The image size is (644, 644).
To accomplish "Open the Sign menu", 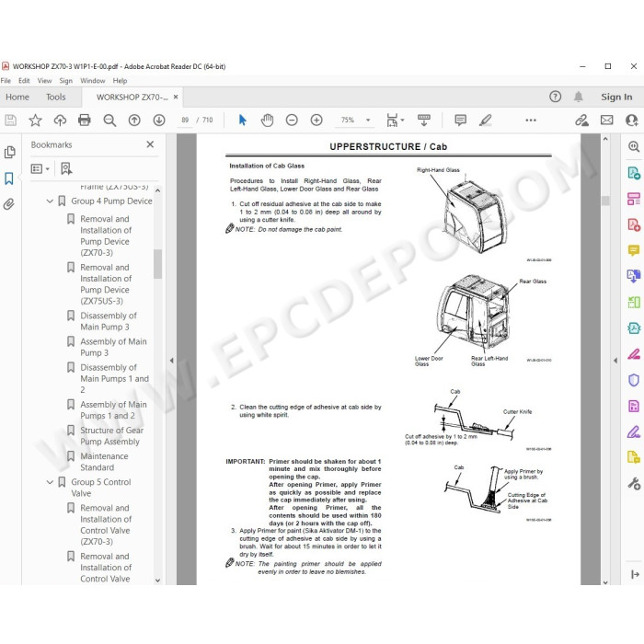I will coord(65,81).
